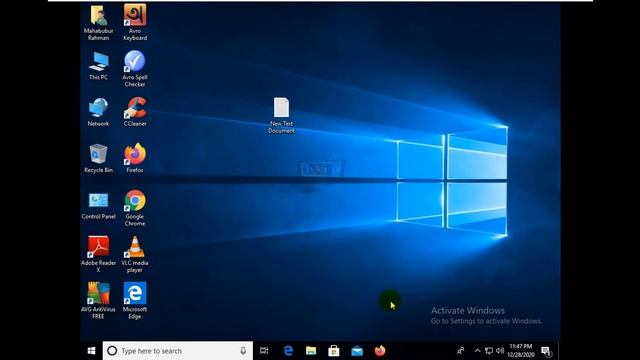Select the CCleaner desktop shortcut
The height and width of the screenshot is (360, 640).
(135, 112)
